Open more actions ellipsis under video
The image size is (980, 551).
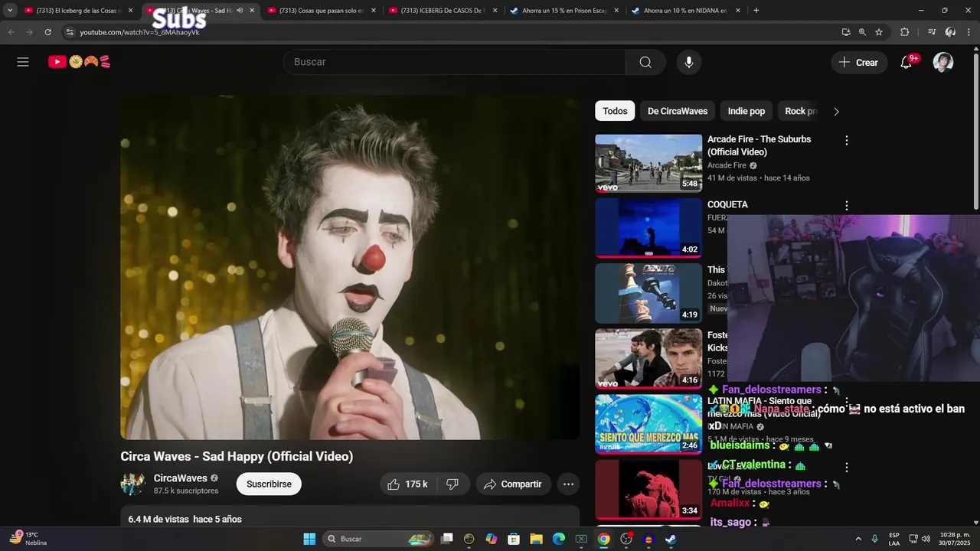(x=568, y=484)
